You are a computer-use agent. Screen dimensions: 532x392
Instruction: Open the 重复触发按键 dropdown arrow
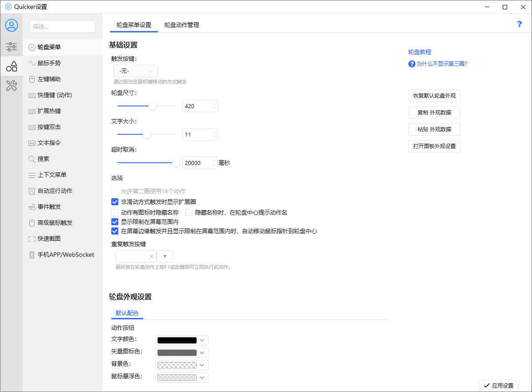(x=165, y=256)
